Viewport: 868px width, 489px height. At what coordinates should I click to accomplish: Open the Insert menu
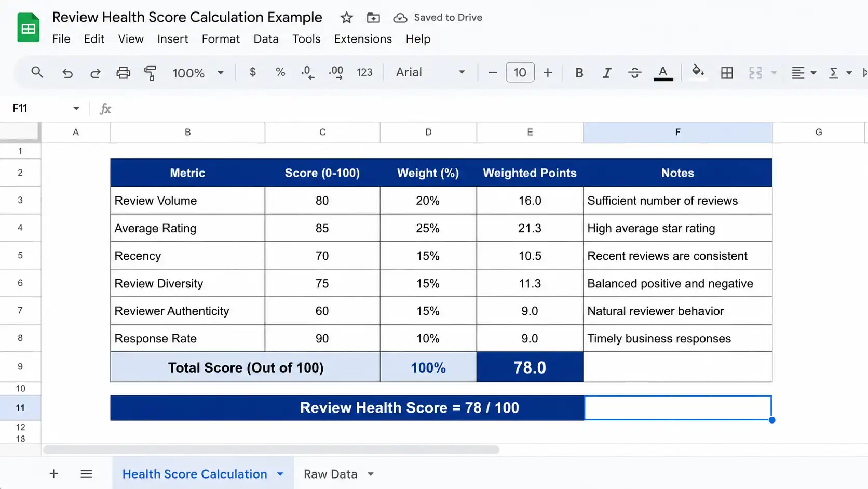pos(173,39)
